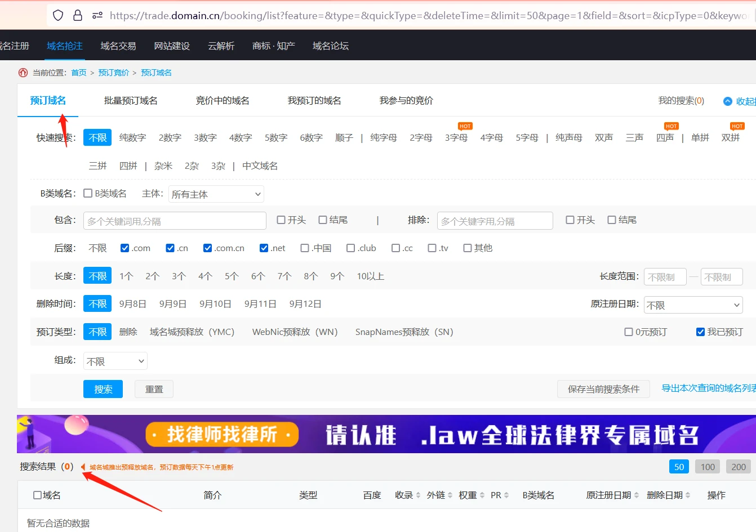The image size is (756, 532).
Task: Sort results by 权重 column arrows
Action: pyautogui.click(x=482, y=495)
